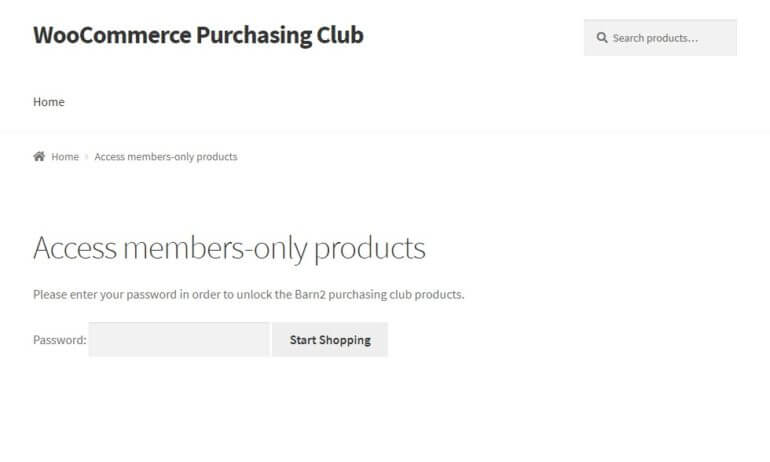Click the Password field label
This screenshot has height=462, width=770.
pos(60,340)
